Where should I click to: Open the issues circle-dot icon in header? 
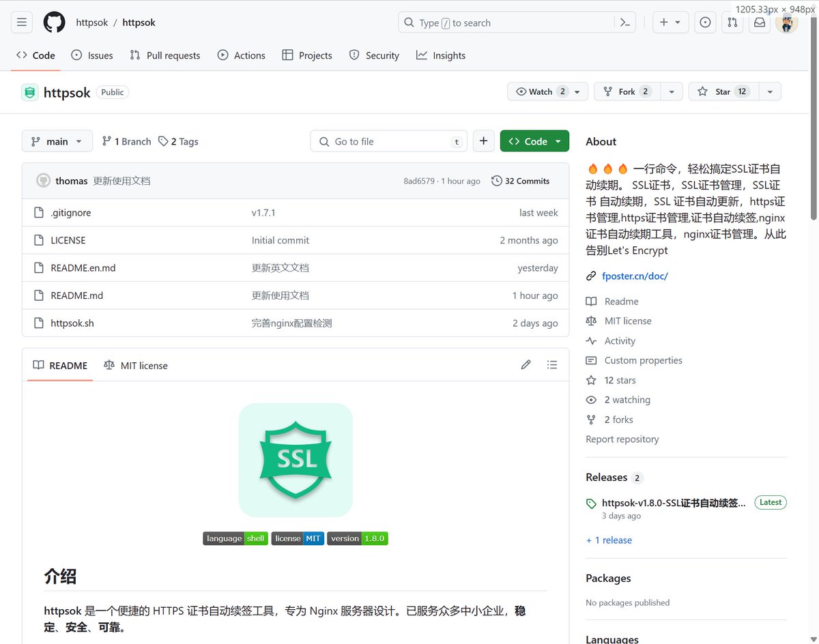(x=705, y=23)
